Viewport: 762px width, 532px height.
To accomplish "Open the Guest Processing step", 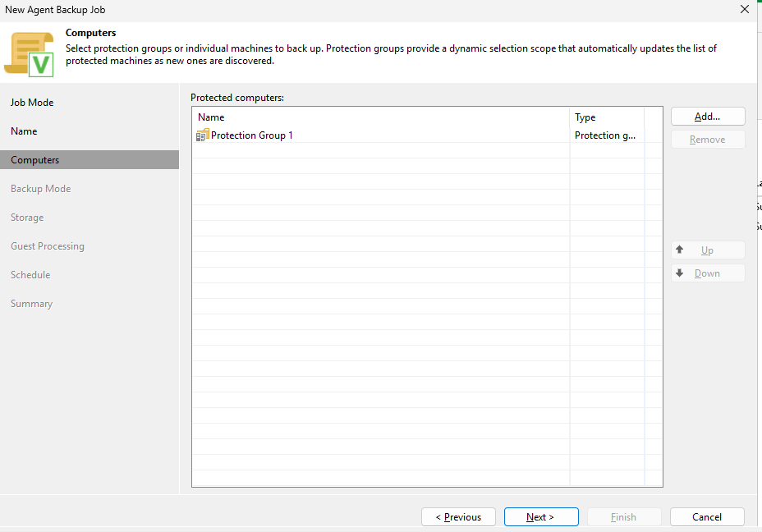I will (48, 246).
